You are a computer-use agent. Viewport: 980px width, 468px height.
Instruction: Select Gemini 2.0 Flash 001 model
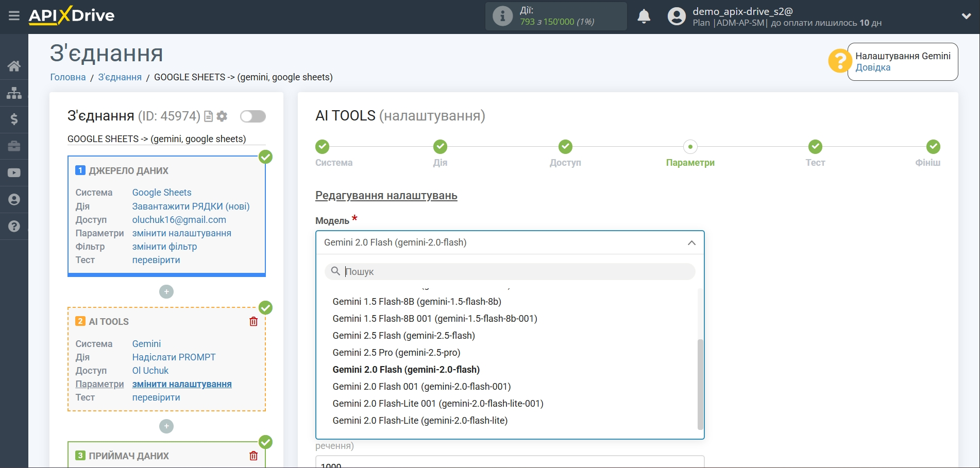tap(421, 387)
